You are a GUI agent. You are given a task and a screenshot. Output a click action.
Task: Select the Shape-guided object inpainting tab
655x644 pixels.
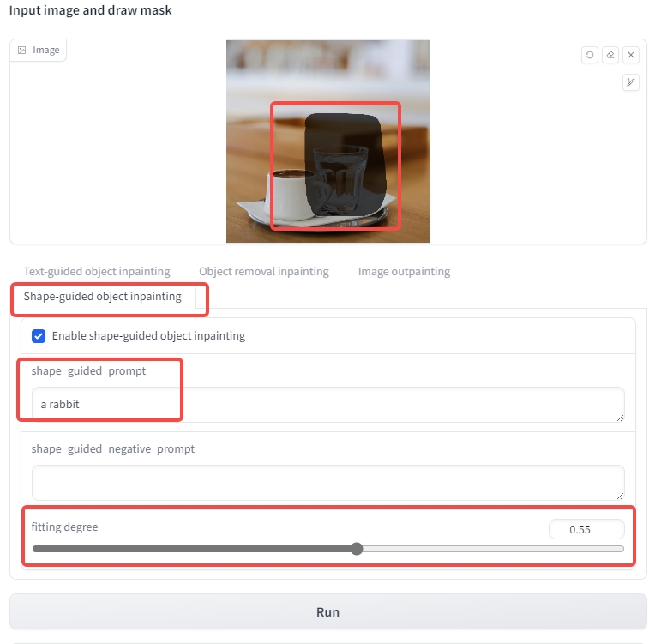102,297
